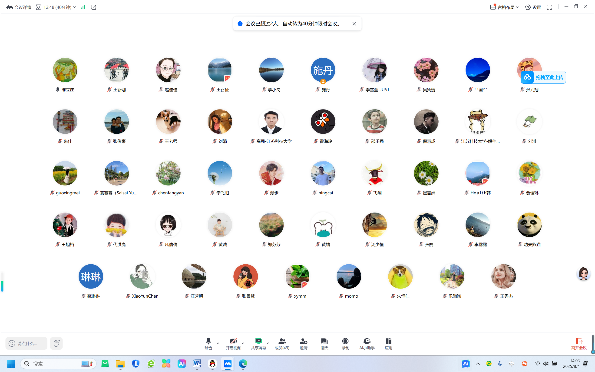Open the AI assistant icon in toolbar
The width and height of the screenshot is (595, 372).
[x=367, y=343]
